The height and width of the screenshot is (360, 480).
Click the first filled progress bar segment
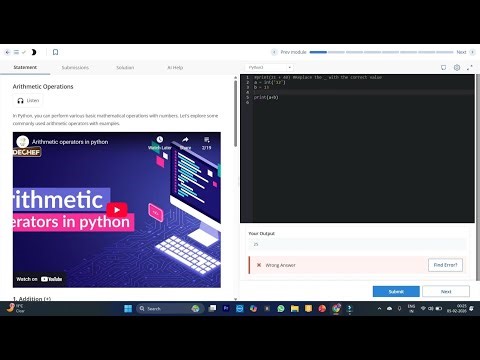tap(318, 52)
